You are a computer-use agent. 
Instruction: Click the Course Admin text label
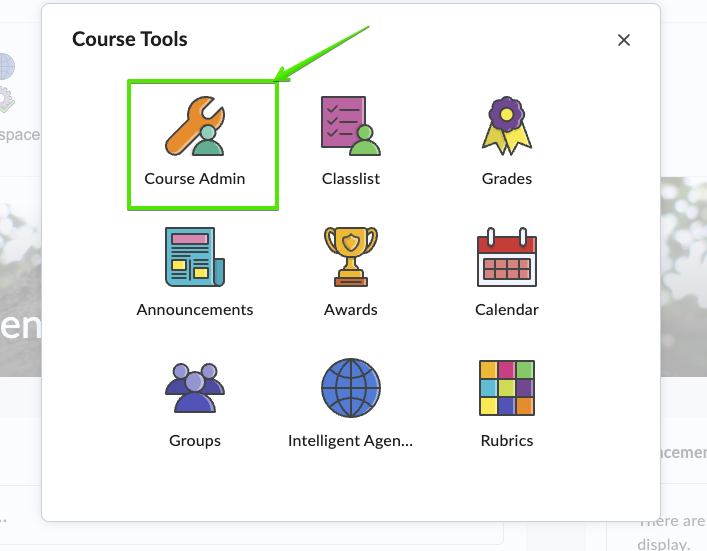click(x=195, y=179)
